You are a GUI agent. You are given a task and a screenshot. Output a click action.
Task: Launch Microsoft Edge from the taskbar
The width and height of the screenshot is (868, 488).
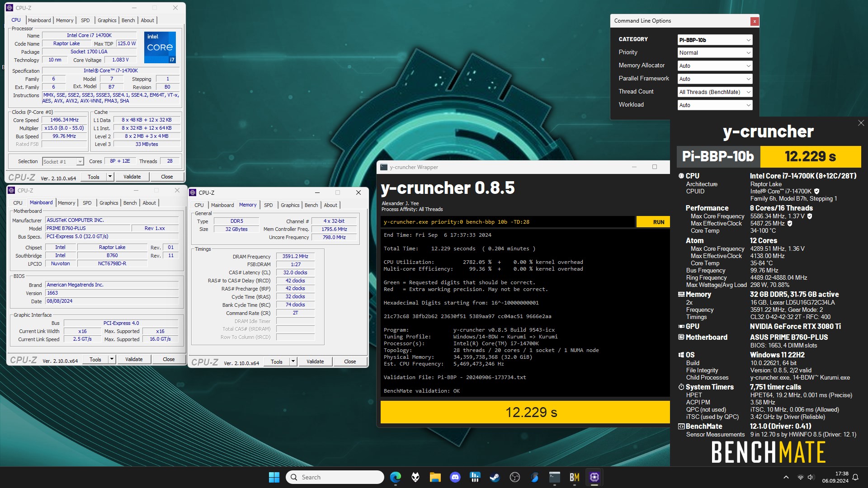click(x=396, y=477)
